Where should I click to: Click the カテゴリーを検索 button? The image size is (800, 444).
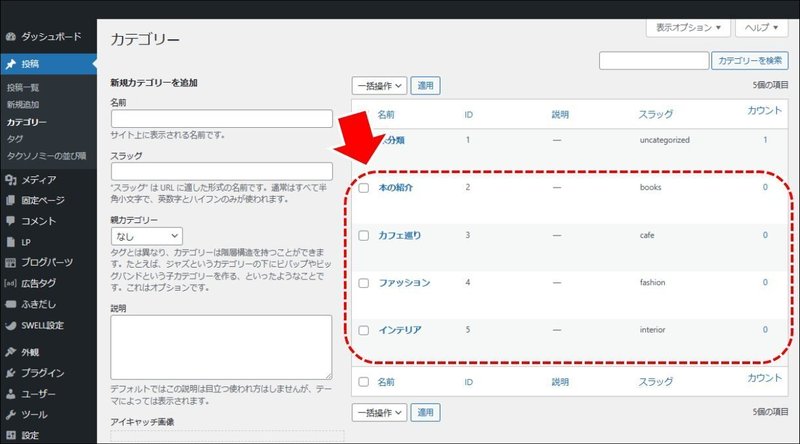pos(750,61)
